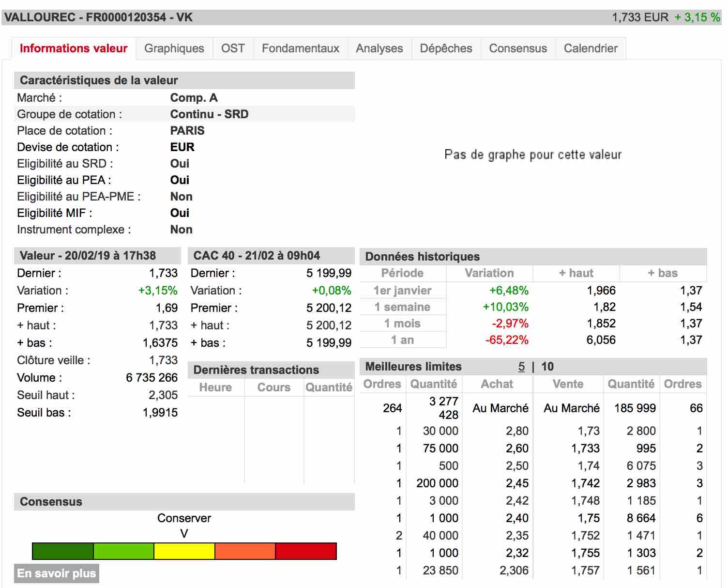Open the Dépêches tab

pos(446,48)
